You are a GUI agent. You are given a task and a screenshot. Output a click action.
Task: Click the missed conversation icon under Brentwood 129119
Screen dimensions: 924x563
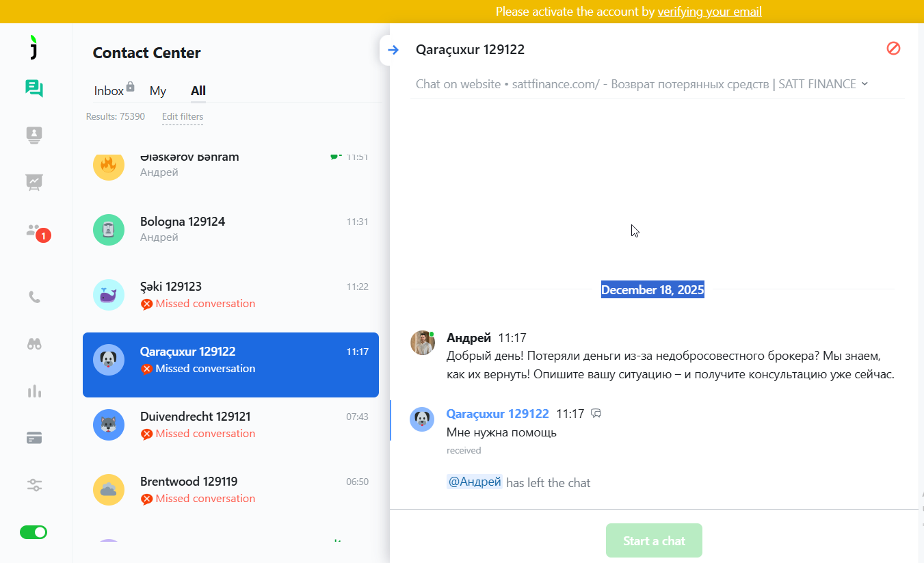(x=146, y=499)
